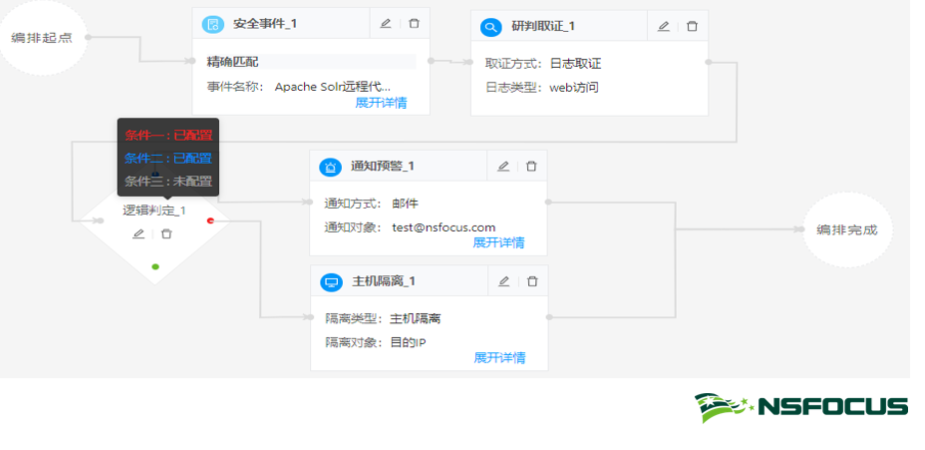The height and width of the screenshot is (450, 925).
Task: Click the 编排起点 start node
Action: 42,38
